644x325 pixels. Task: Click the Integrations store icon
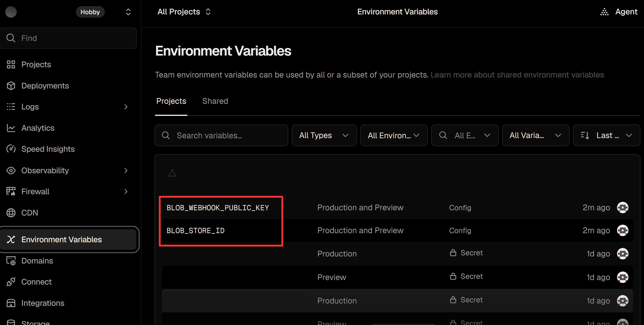pyautogui.click(x=11, y=303)
